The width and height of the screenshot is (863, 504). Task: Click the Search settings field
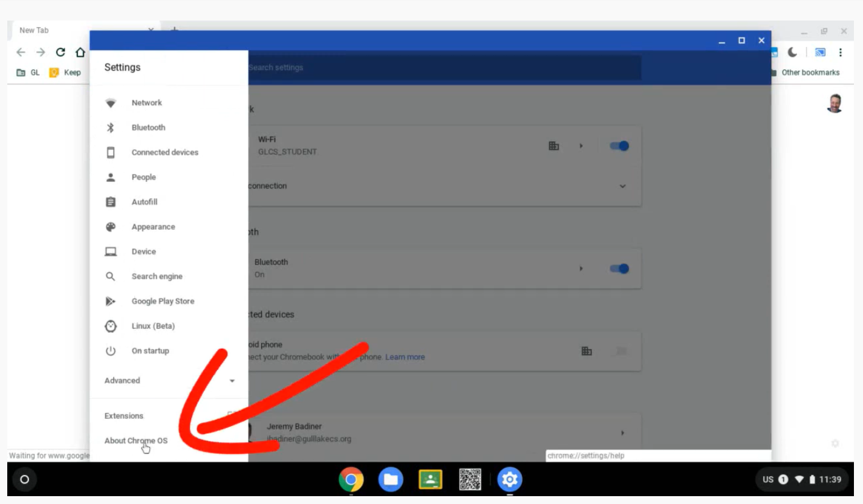[445, 68]
